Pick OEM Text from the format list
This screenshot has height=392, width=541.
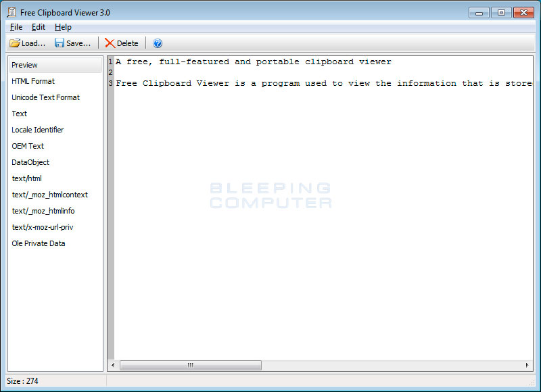click(28, 146)
